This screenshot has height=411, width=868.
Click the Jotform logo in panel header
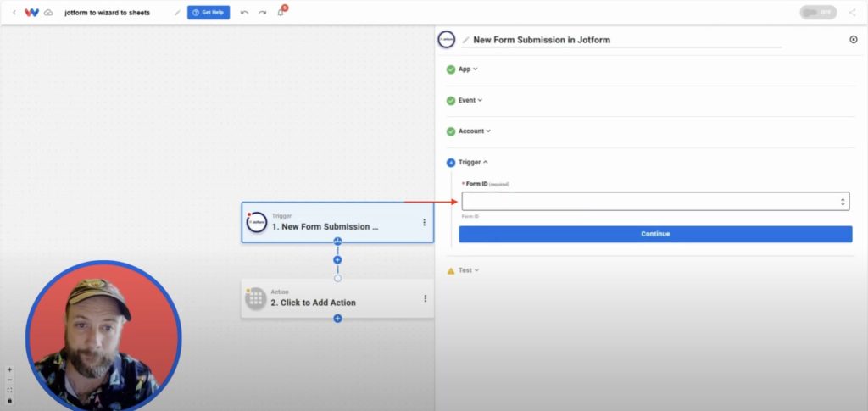[x=447, y=39]
